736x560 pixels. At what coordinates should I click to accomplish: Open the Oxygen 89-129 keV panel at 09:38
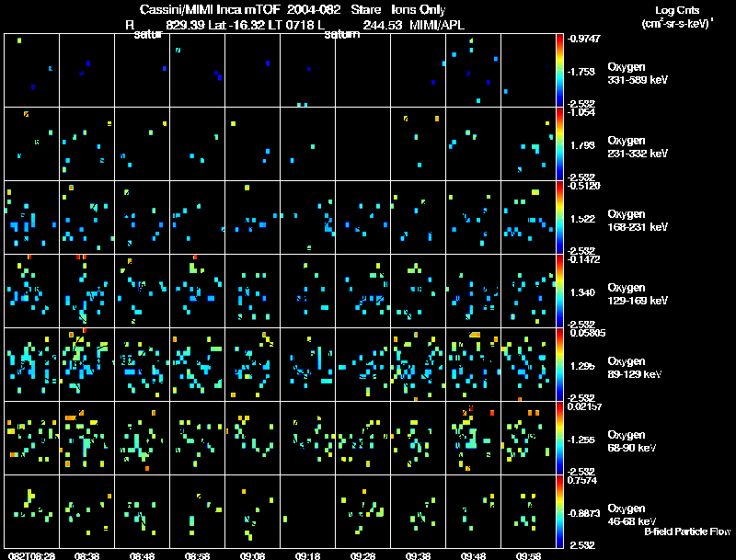click(419, 364)
